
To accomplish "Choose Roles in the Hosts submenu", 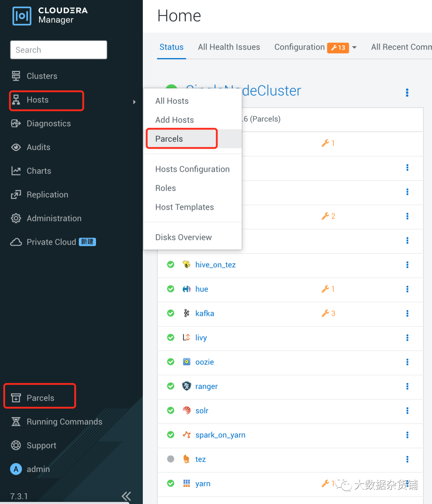I will tap(166, 188).
